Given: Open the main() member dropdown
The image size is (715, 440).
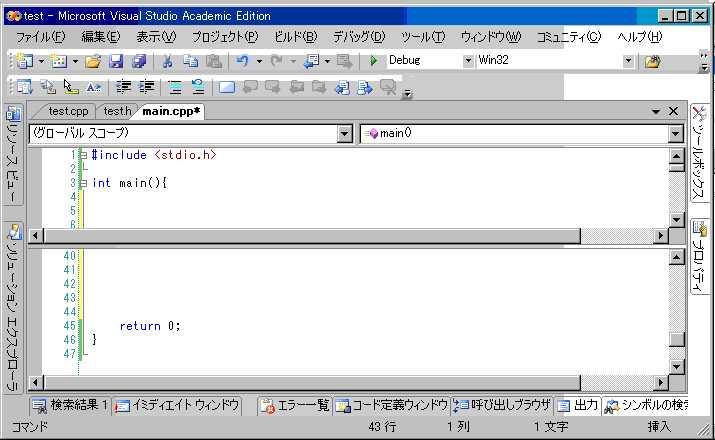Looking at the screenshot, I should point(675,133).
